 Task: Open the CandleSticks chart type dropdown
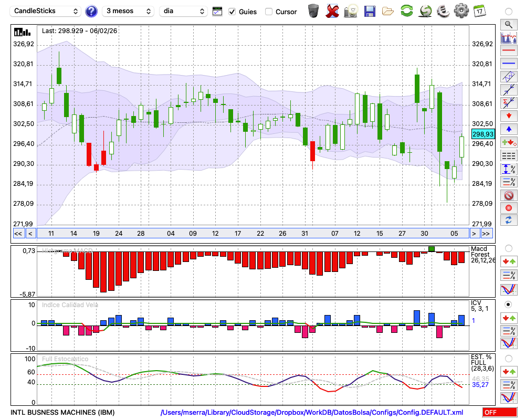pos(46,11)
